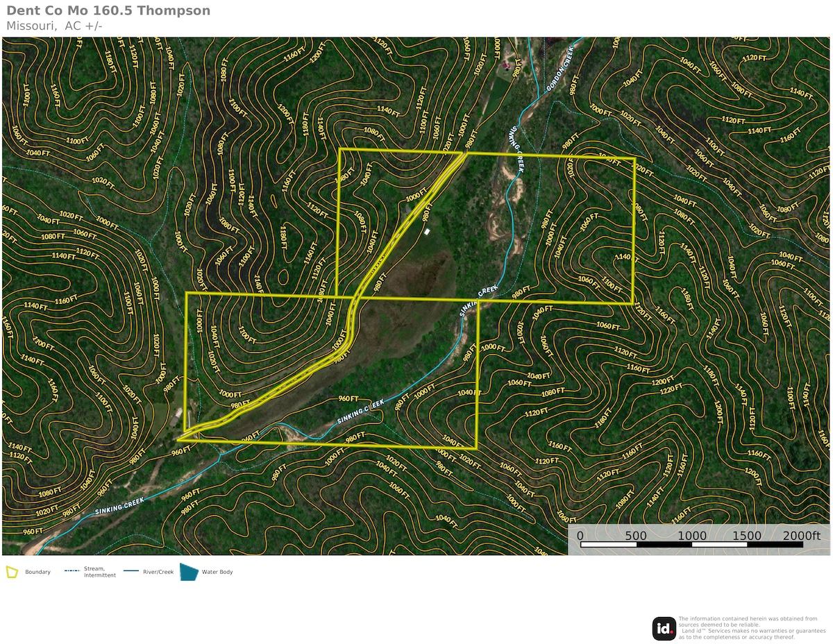Click the disclaimer text beside Land id logo
This screenshot has width=833, height=644.
click(x=753, y=627)
